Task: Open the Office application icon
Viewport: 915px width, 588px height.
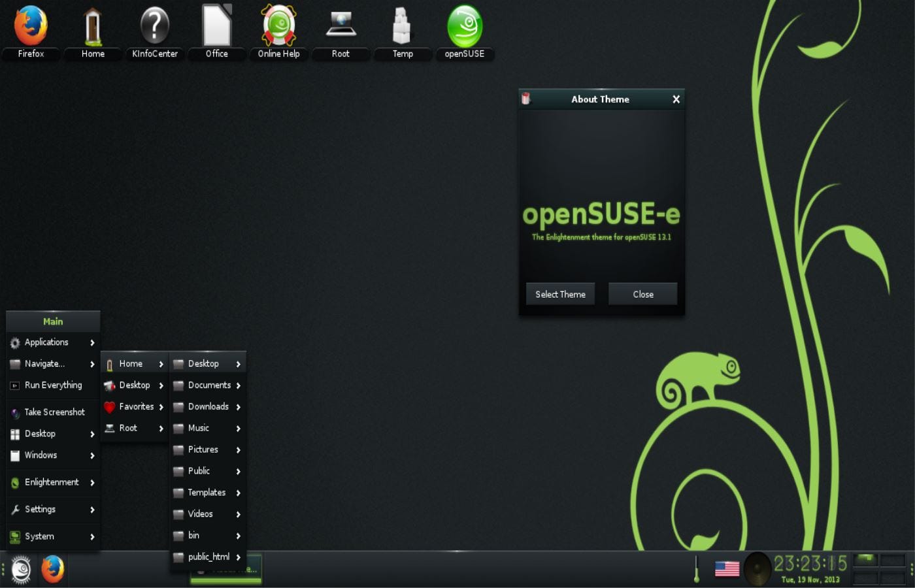Action: [216, 26]
